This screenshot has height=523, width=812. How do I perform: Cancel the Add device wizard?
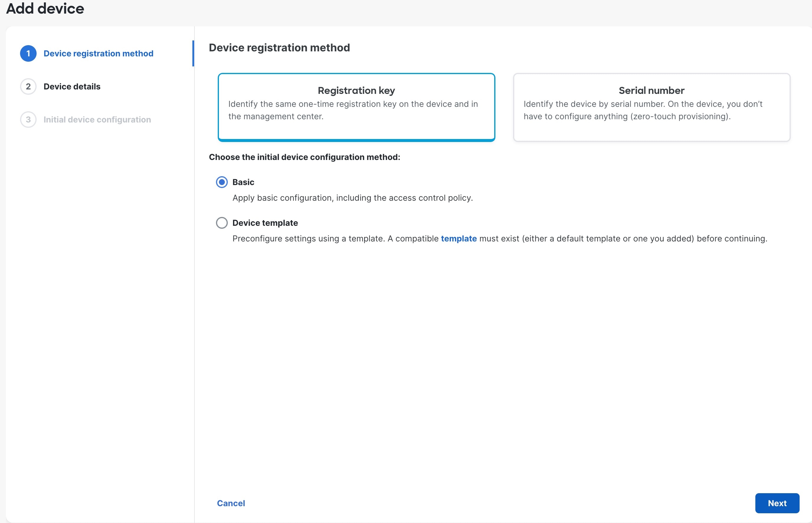pyautogui.click(x=230, y=503)
